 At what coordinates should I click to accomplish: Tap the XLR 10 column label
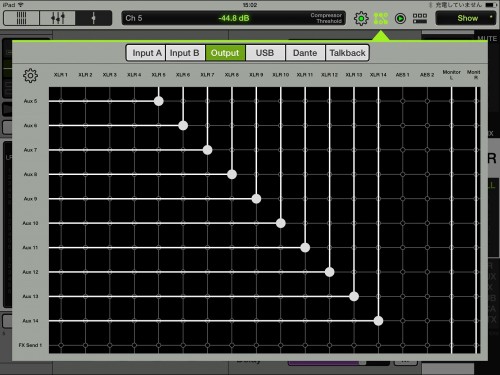tap(281, 75)
